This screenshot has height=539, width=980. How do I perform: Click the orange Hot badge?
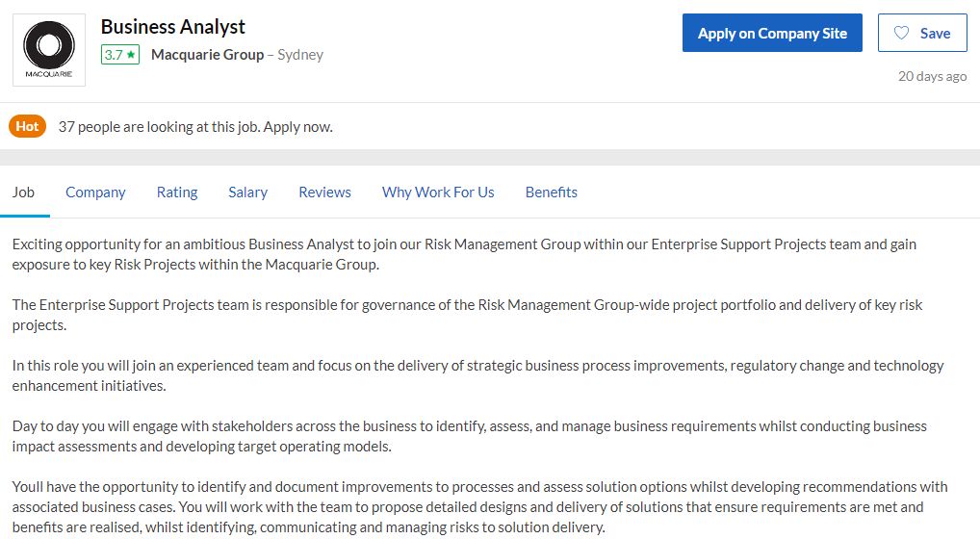[27, 126]
